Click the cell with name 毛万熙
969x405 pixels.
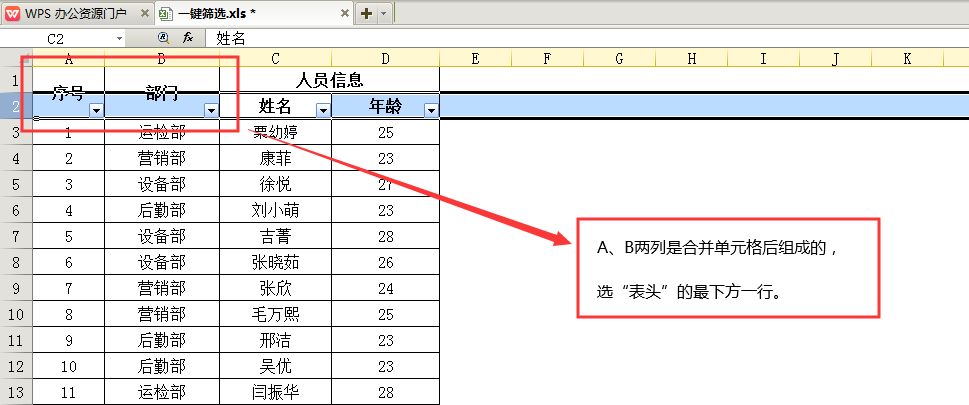[276, 314]
